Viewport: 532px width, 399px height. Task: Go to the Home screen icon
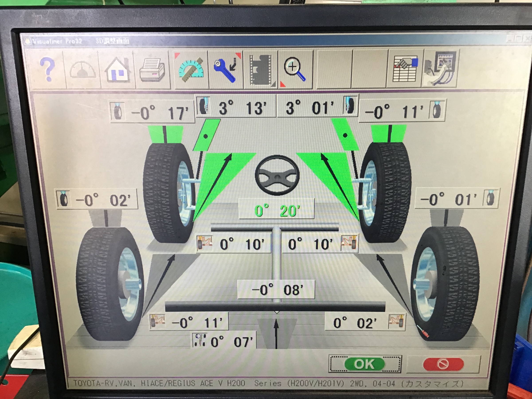pos(117,70)
